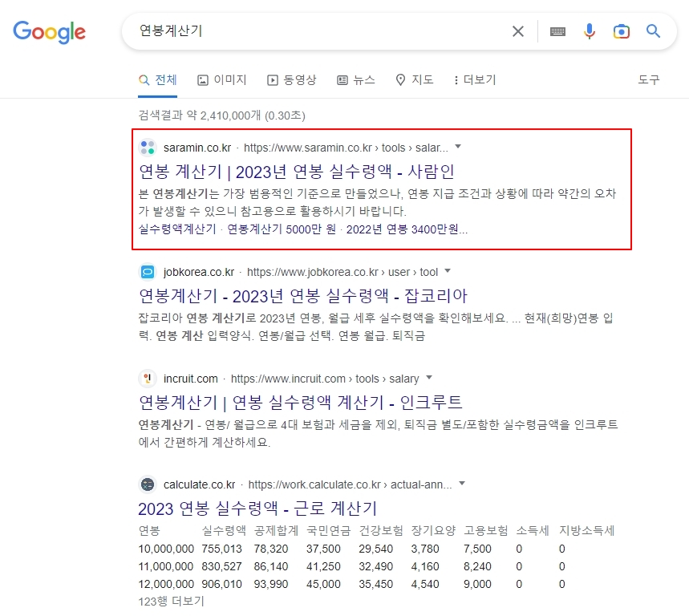Image resolution: width=689 pixels, height=616 pixels.
Task: Click the saramin.co.kr favicon
Action: click(x=148, y=148)
